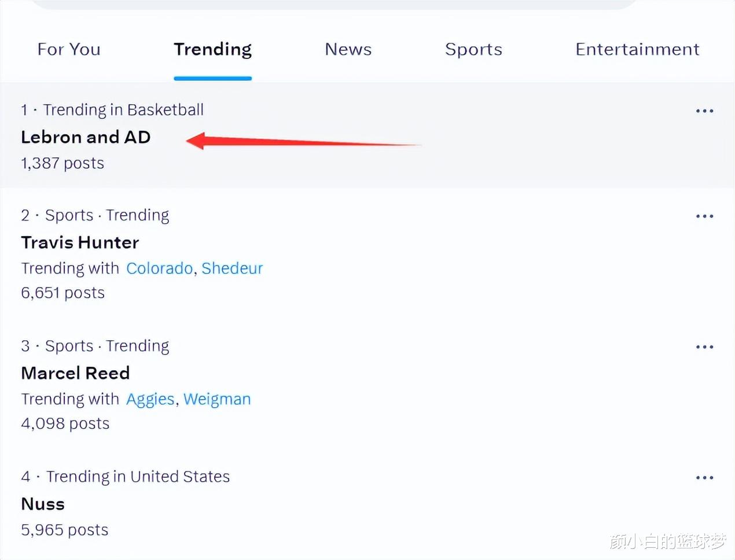Open more options for Nuss trend
The image size is (735, 560).
[704, 477]
